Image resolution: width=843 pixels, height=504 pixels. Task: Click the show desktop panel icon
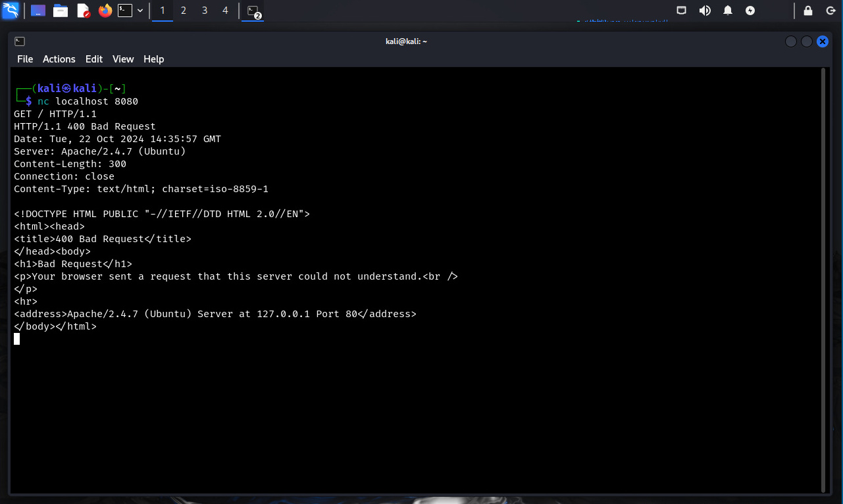point(38,11)
